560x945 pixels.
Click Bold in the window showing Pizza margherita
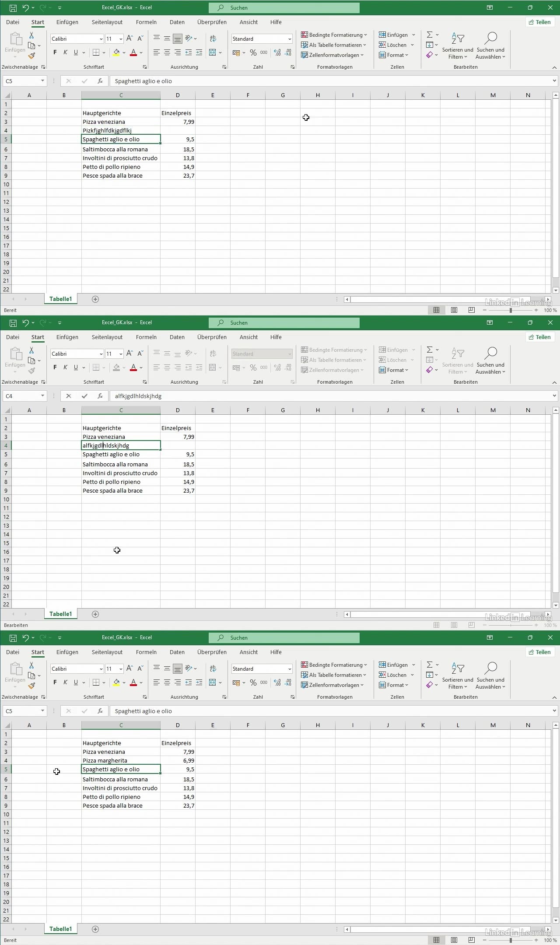pyautogui.click(x=55, y=682)
